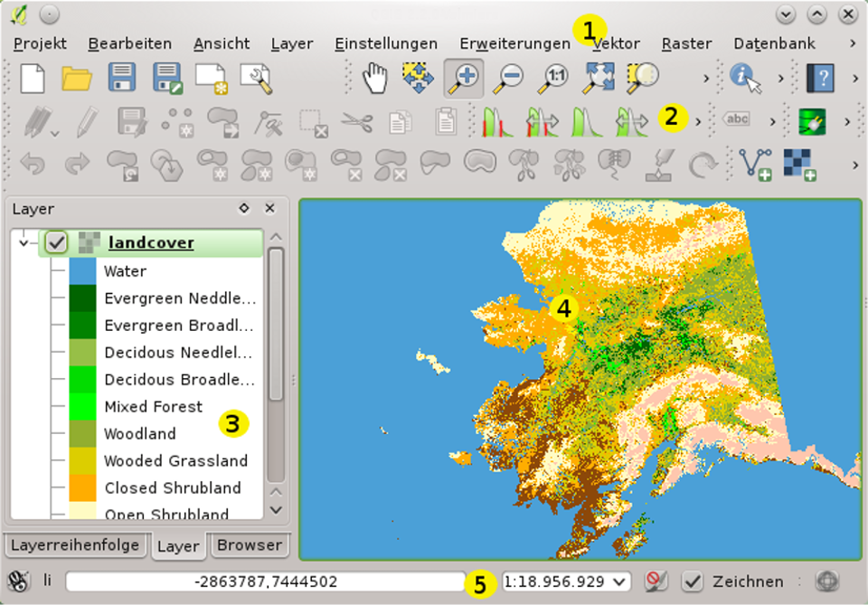Click the Add Vector Layer icon

click(x=755, y=165)
